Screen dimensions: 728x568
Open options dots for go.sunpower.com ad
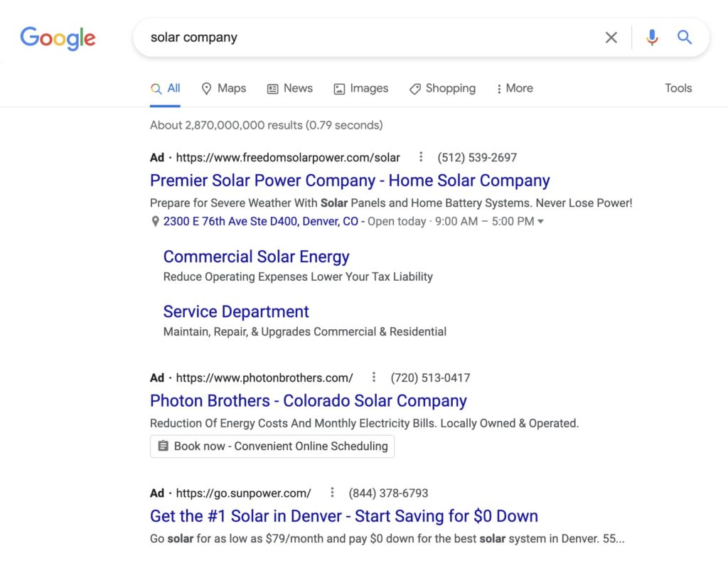(332, 493)
